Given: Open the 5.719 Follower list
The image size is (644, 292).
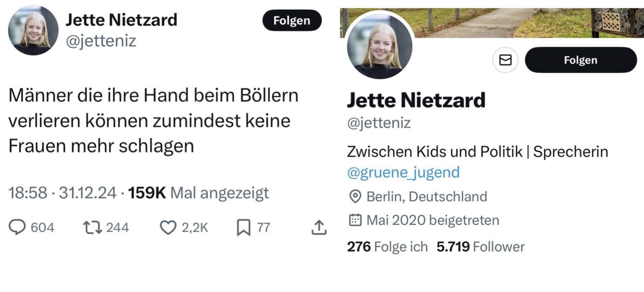Looking at the screenshot, I should point(480,247).
